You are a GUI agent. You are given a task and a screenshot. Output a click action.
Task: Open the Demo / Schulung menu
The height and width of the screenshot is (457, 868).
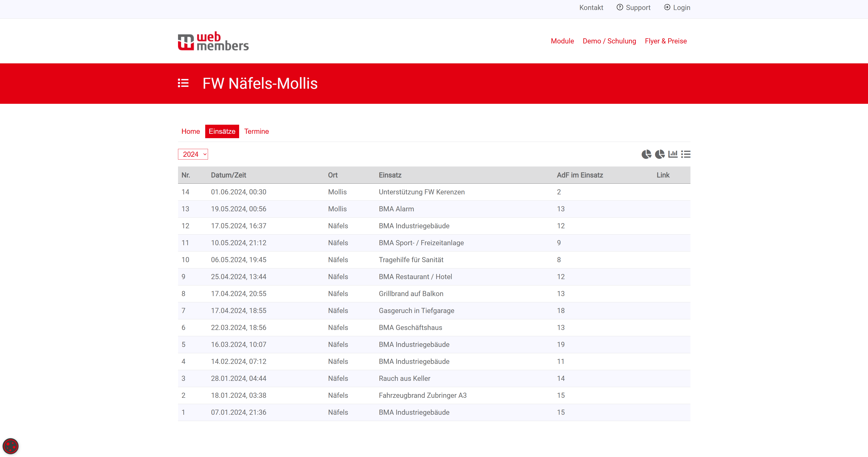point(609,41)
